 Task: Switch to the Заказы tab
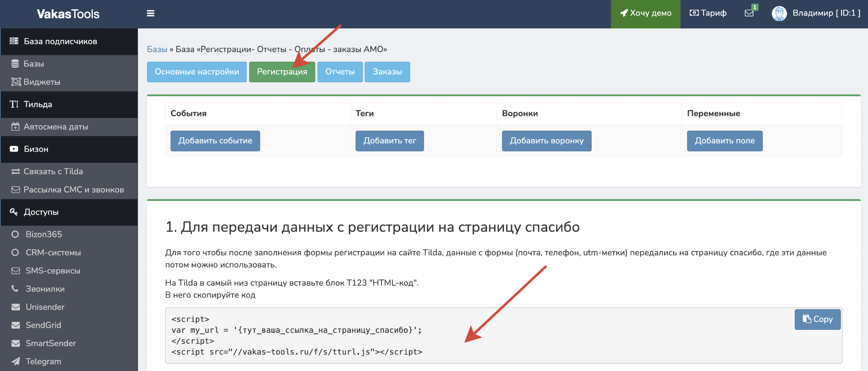click(x=387, y=72)
